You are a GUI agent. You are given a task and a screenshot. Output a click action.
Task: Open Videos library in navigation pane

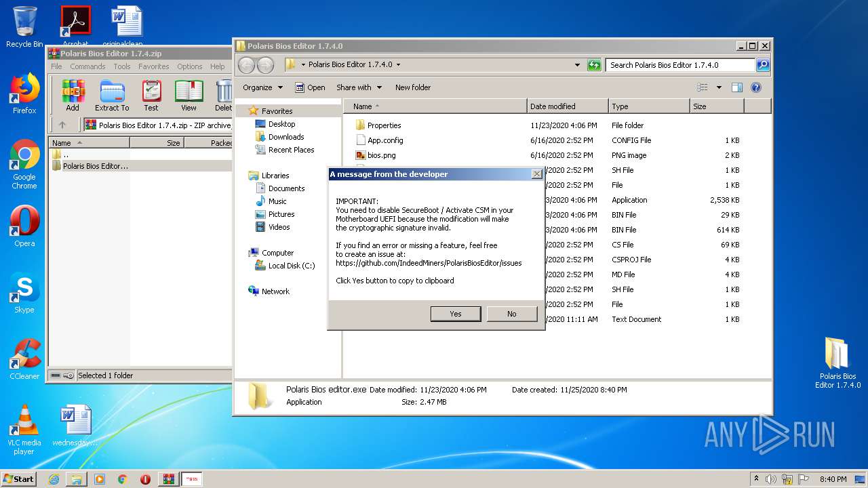click(279, 227)
